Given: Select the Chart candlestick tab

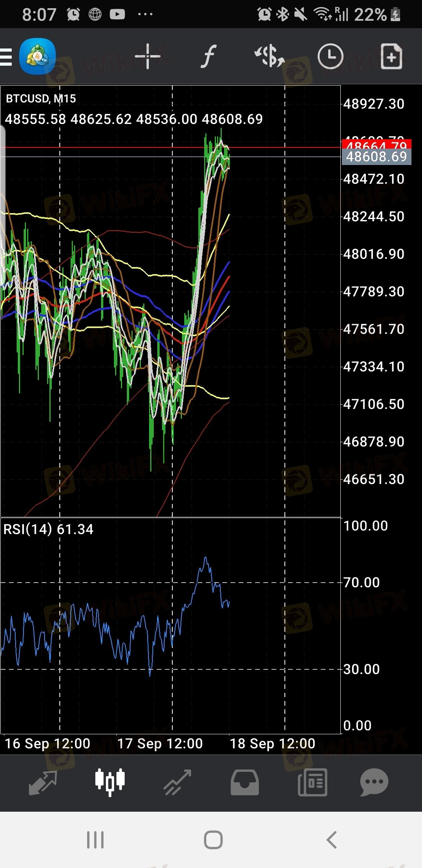Looking at the screenshot, I should 110,782.
